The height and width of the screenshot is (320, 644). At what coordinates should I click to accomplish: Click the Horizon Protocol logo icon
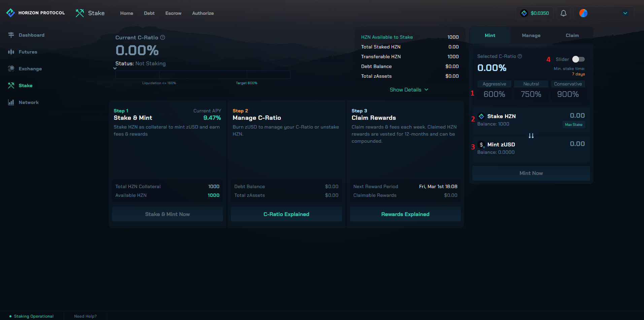[x=10, y=13]
